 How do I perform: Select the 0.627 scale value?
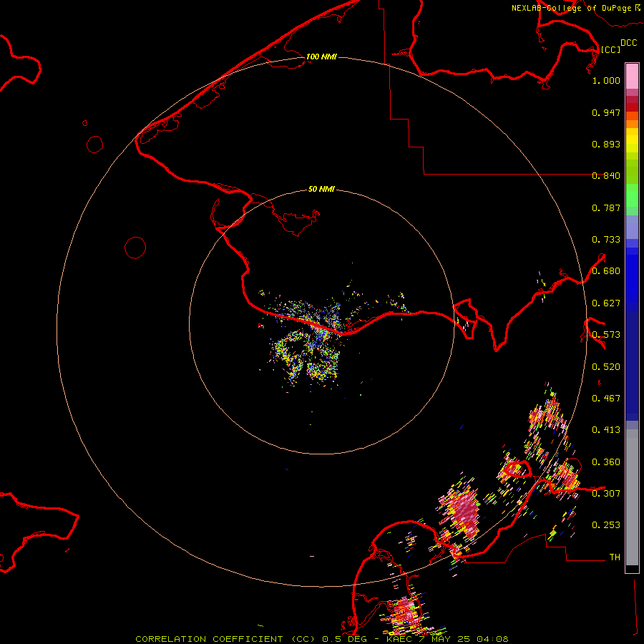(606, 303)
